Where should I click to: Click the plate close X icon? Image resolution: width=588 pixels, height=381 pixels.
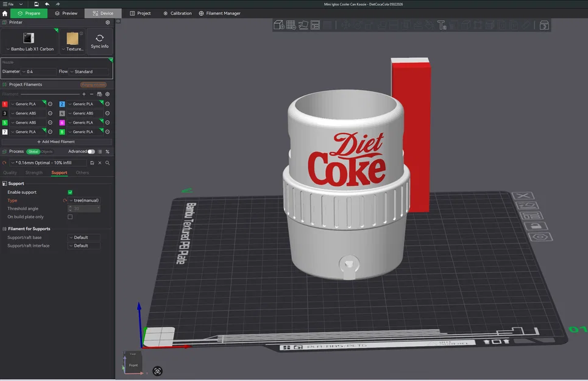click(523, 196)
